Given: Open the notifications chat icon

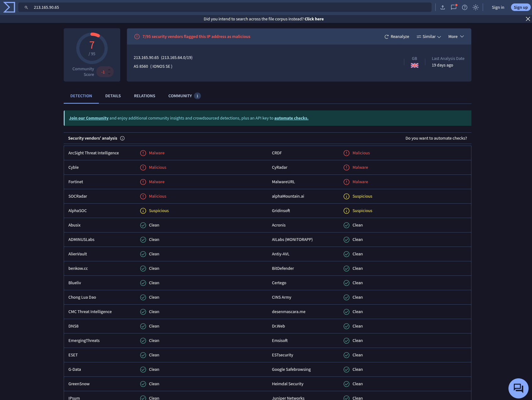Looking at the screenshot, I should pyautogui.click(x=454, y=7).
